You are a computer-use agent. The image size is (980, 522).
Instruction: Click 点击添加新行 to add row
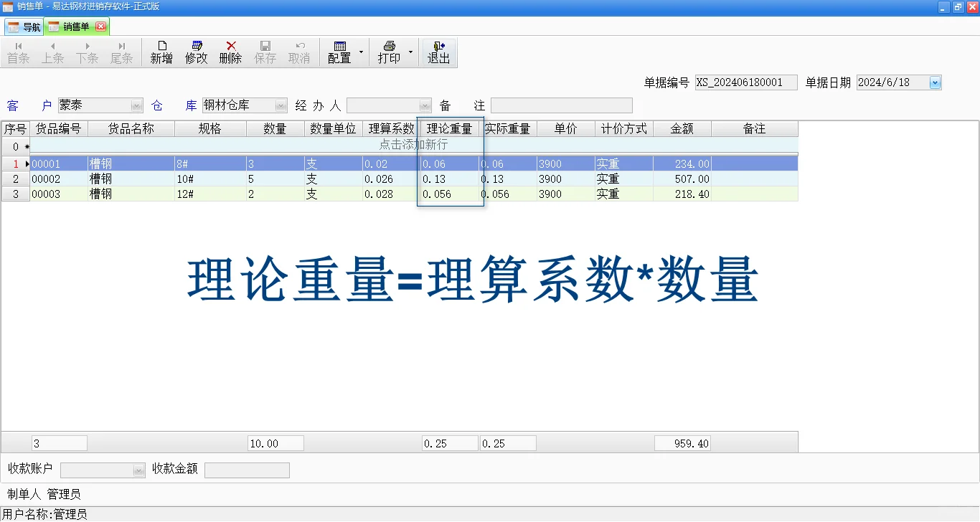(413, 145)
